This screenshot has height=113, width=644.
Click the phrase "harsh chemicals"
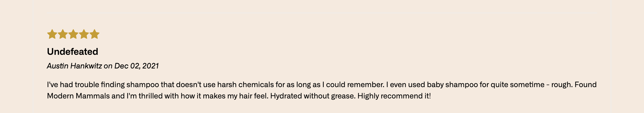pyautogui.click(x=246, y=85)
